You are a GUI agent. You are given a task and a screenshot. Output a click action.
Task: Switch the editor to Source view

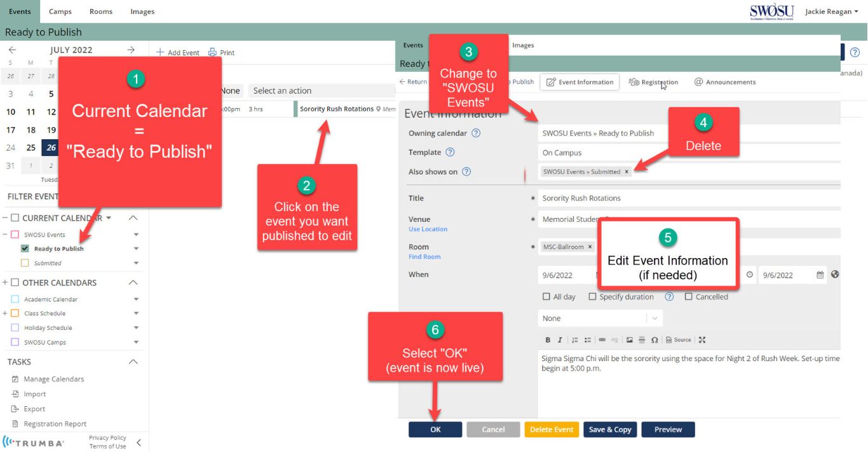click(x=679, y=340)
